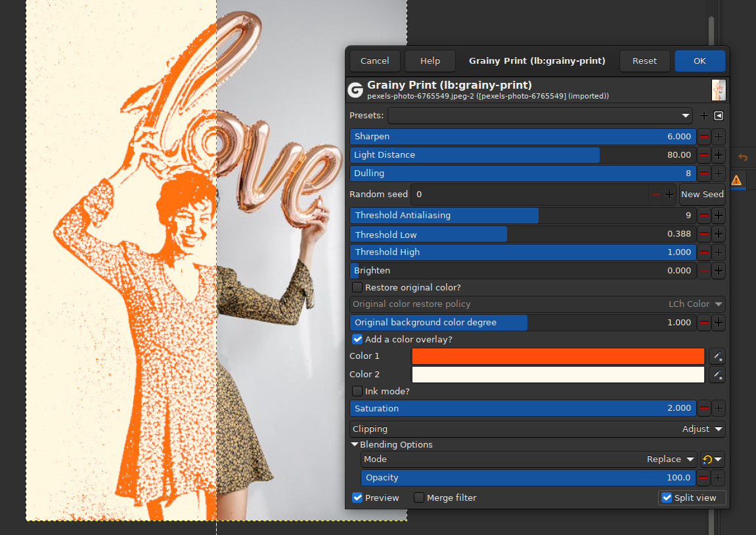The height and width of the screenshot is (535, 756).
Task: Click the image thumbnail in dialog header
Action: tap(719, 90)
